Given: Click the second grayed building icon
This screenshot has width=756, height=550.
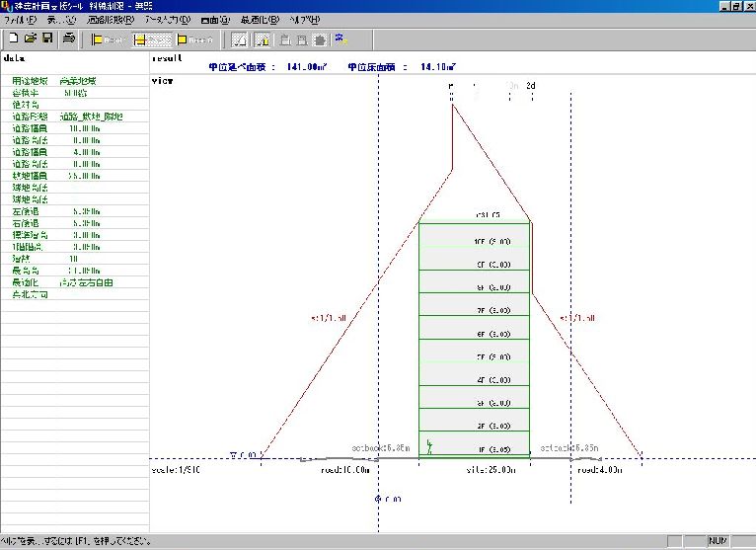Looking at the screenshot, I should point(302,39).
